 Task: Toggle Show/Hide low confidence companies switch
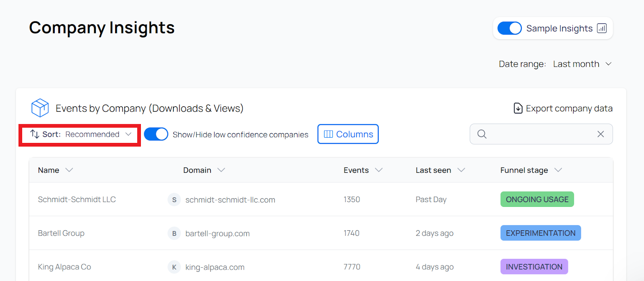click(x=156, y=134)
